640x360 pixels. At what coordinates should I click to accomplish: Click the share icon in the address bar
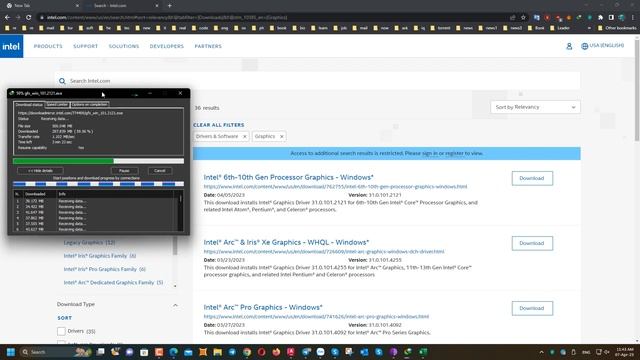coord(513,18)
